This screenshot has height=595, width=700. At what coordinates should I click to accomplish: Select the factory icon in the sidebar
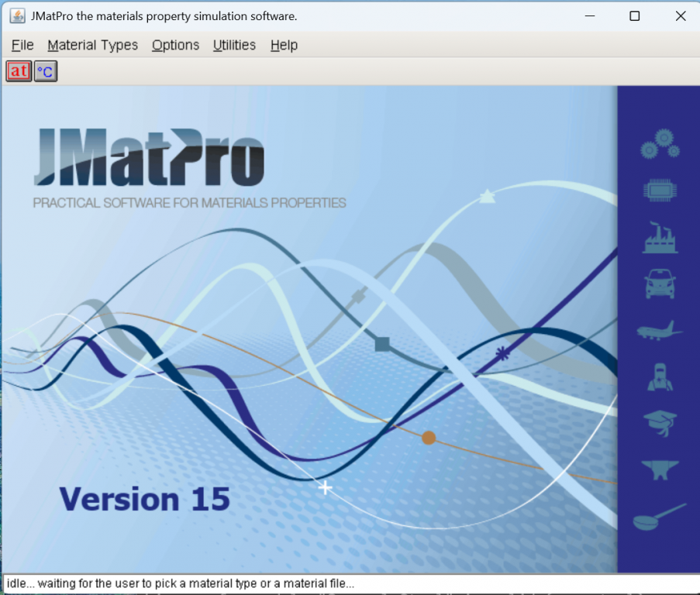(660, 237)
